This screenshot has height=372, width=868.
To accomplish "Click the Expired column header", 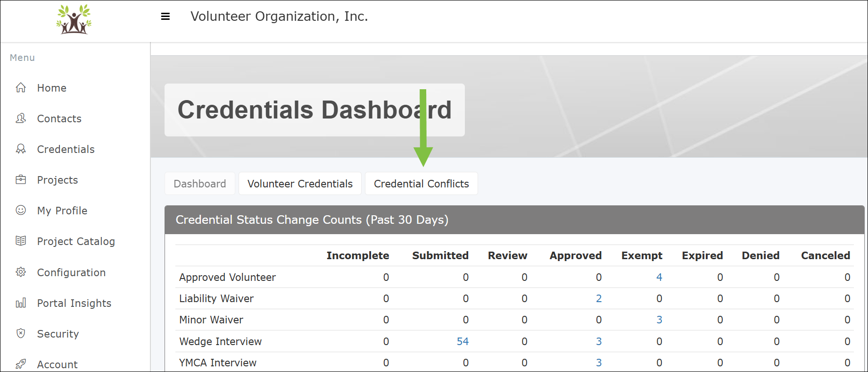I will tap(702, 255).
